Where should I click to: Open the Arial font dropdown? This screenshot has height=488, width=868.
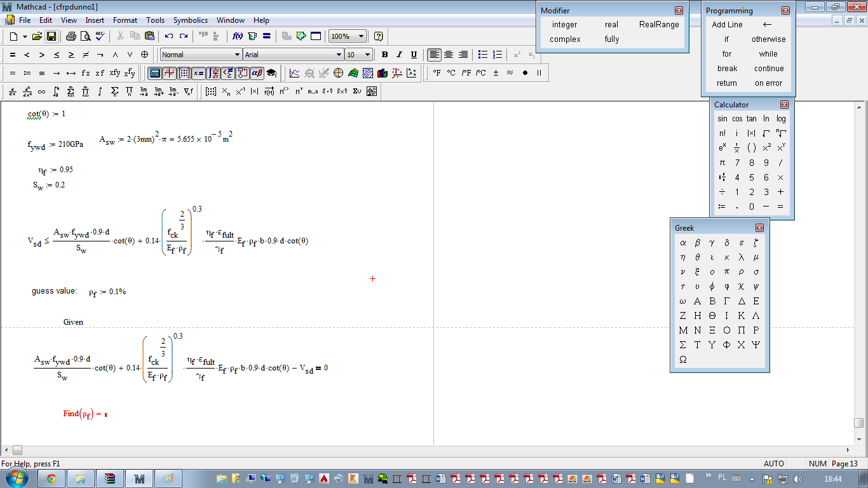click(x=339, y=55)
